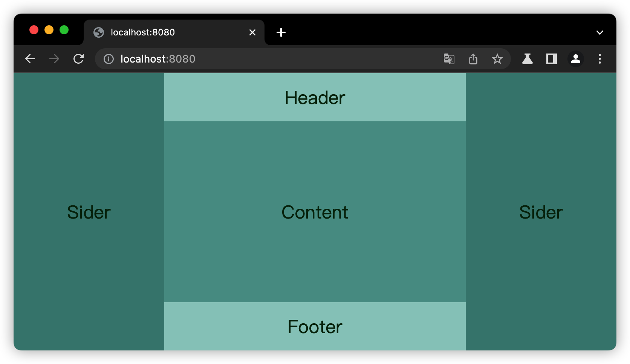The height and width of the screenshot is (364, 630).
Task: Bookmark this page with the star
Action: point(497,59)
